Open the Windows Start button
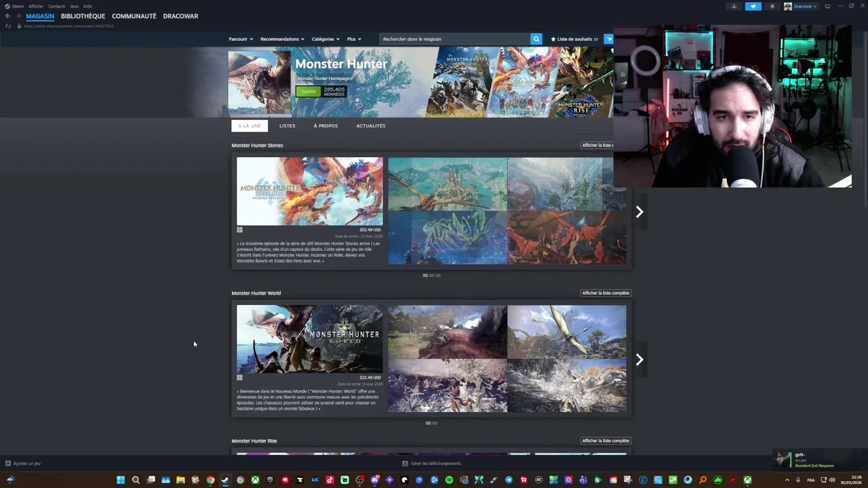Screen dimensions: 868x488 (x=121, y=480)
